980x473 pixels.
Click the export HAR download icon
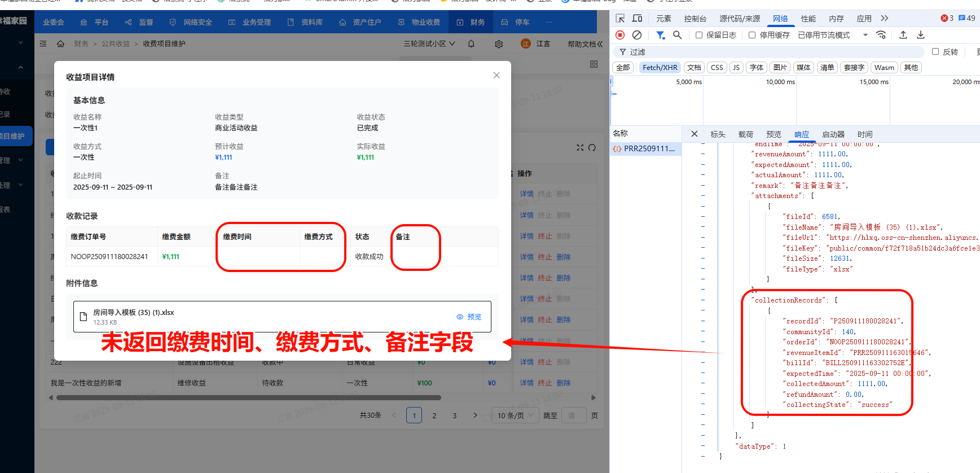coord(921,35)
